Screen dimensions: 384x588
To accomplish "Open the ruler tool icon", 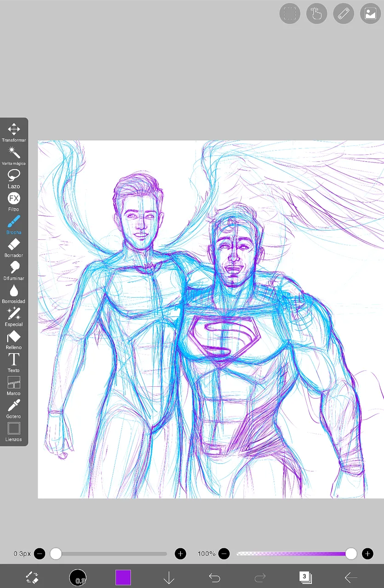I will [343, 13].
